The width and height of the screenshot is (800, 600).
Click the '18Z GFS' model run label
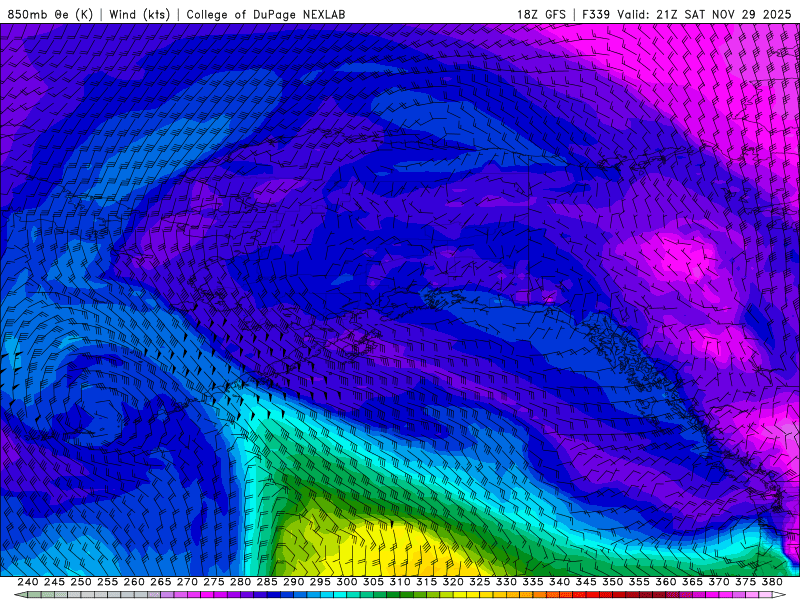(541, 14)
